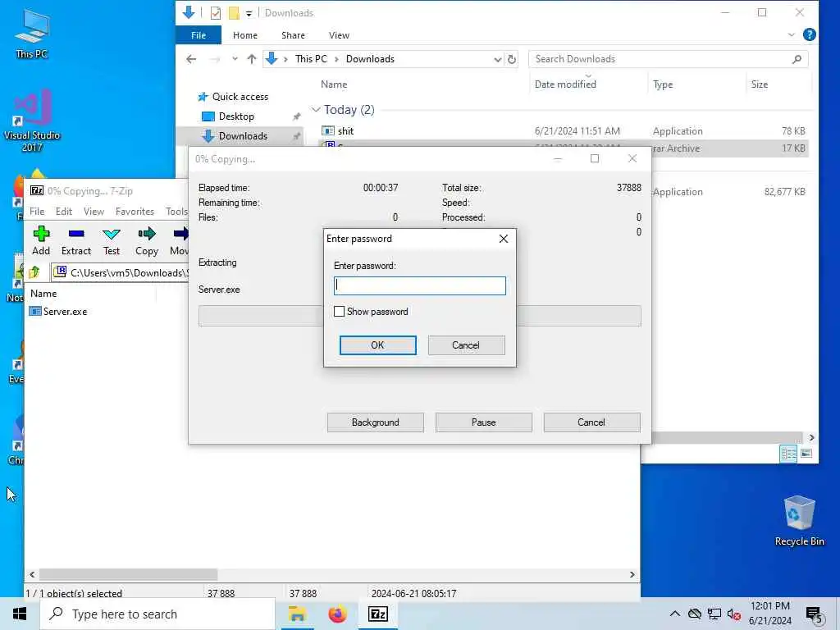Click the Windows Start button
Screen dimensions: 840x630
pyautogui.click(x=20, y=614)
